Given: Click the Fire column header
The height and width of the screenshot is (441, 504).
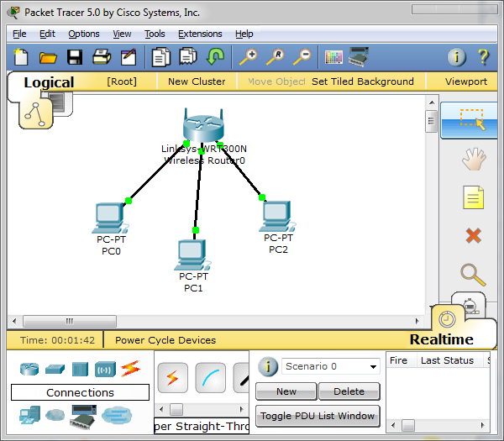Looking at the screenshot, I should tap(398, 360).
